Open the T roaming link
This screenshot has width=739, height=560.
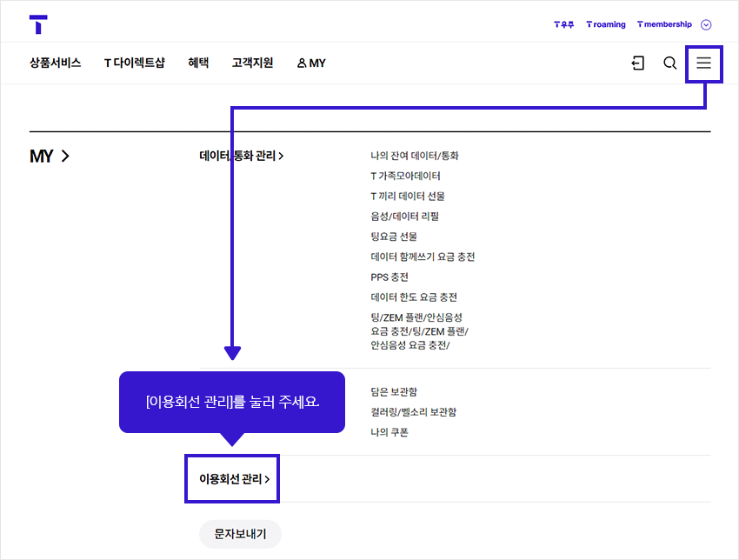coord(606,24)
